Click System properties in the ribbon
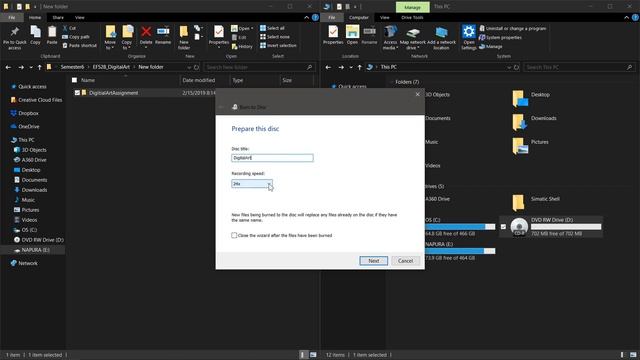Screen dimensions: 640x360 tap(500, 38)
